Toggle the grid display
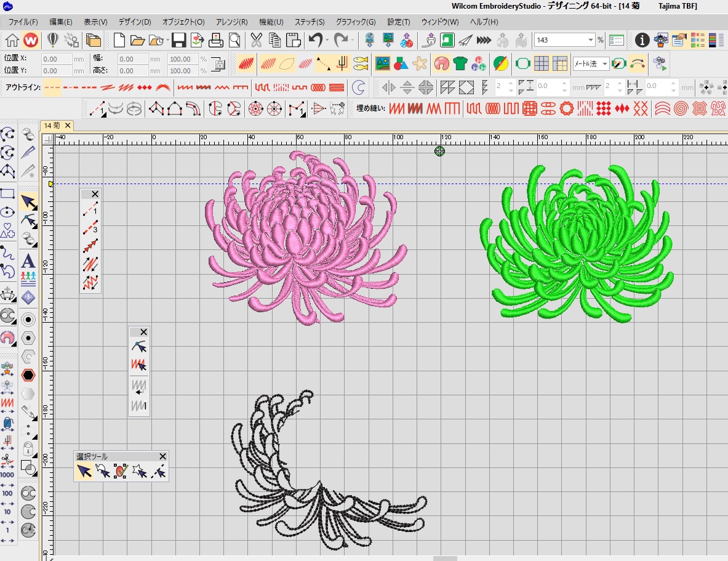 coord(542,63)
